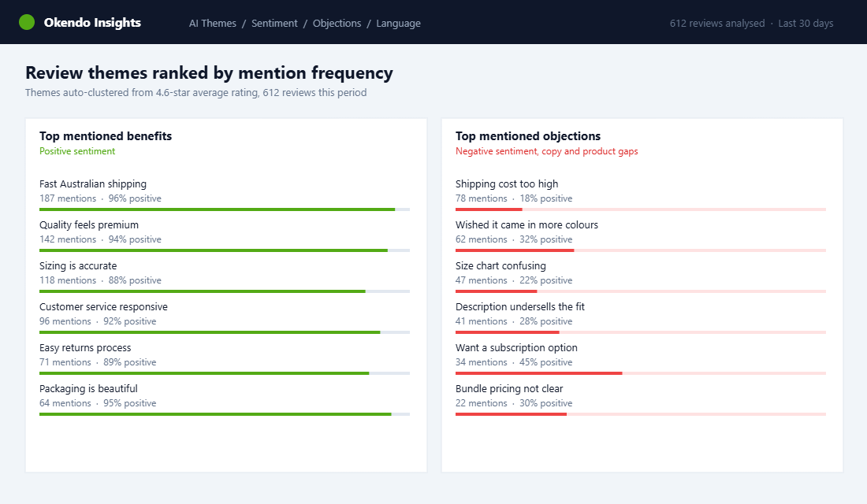
Task: Click the Top mentioned objections heading
Action: (x=528, y=136)
